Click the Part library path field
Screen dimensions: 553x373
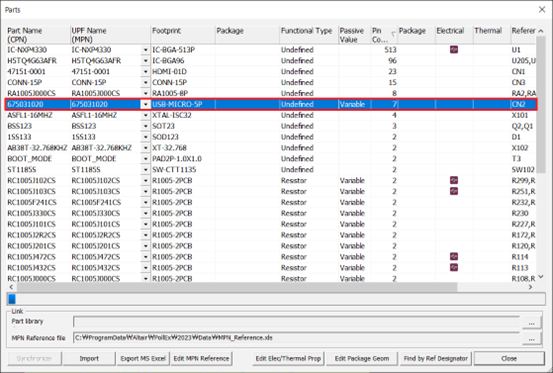[296, 322]
